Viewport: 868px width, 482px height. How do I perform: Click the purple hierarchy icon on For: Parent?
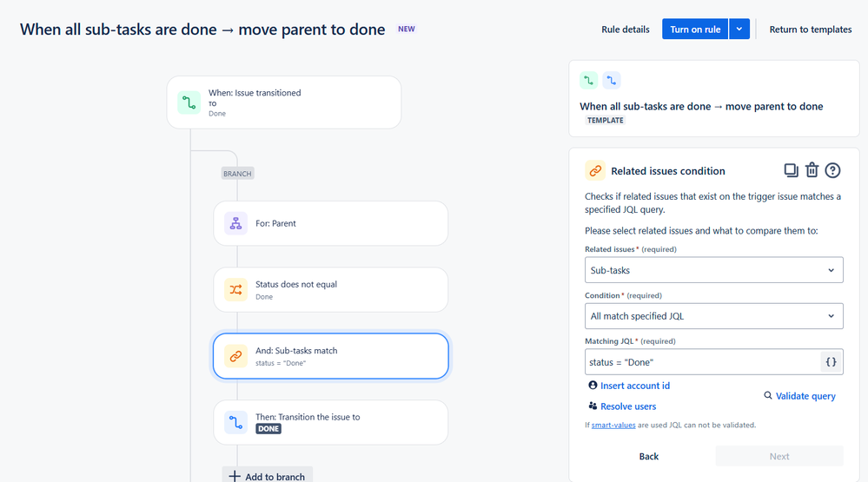pyautogui.click(x=235, y=223)
